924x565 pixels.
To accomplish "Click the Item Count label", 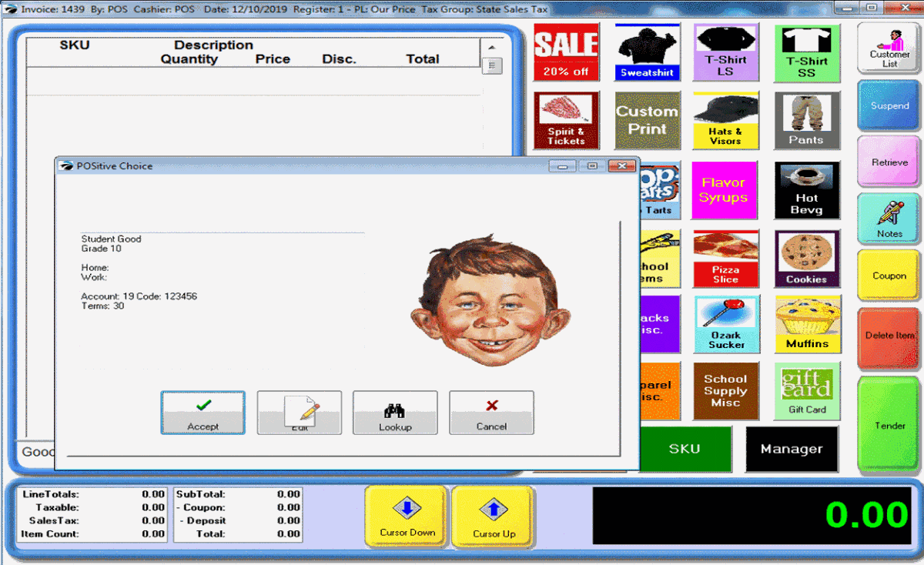I will [50, 533].
